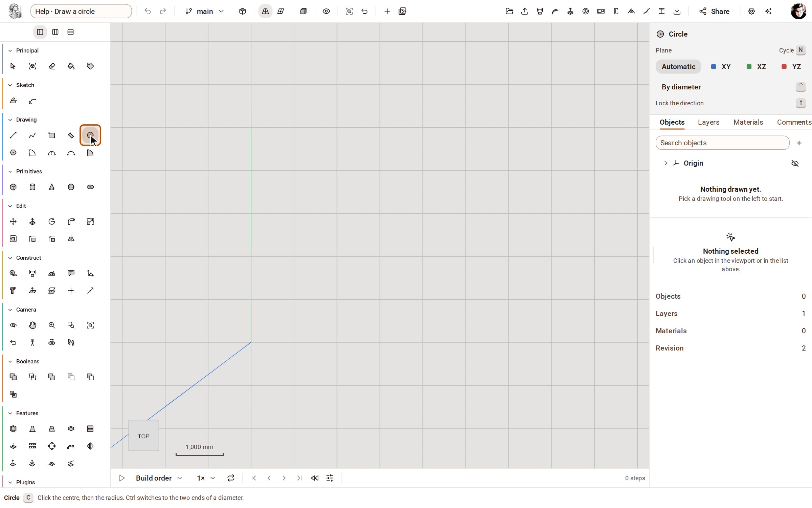Image resolution: width=812 pixels, height=508 pixels.
Task: Click the red YZ plane swatch
Action: coord(784,67)
